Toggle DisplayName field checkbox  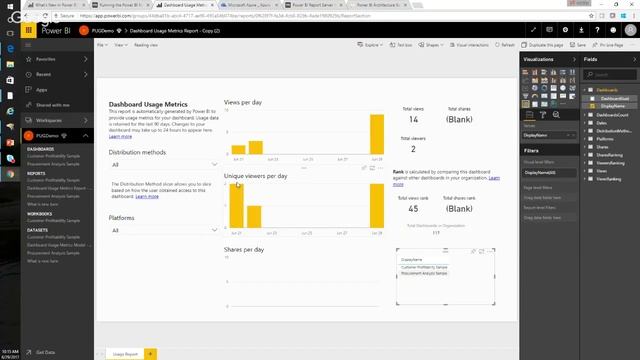point(592,106)
